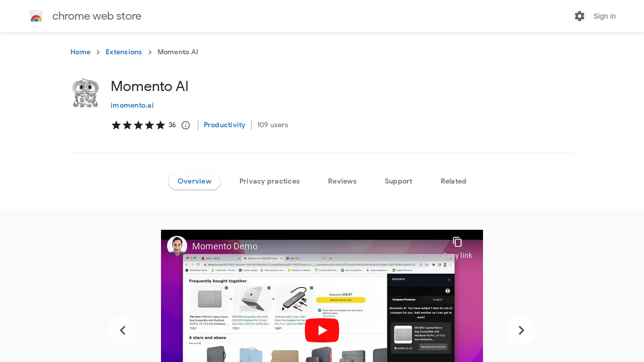
Task: Click the chrome web store title text
Action: [97, 16]
